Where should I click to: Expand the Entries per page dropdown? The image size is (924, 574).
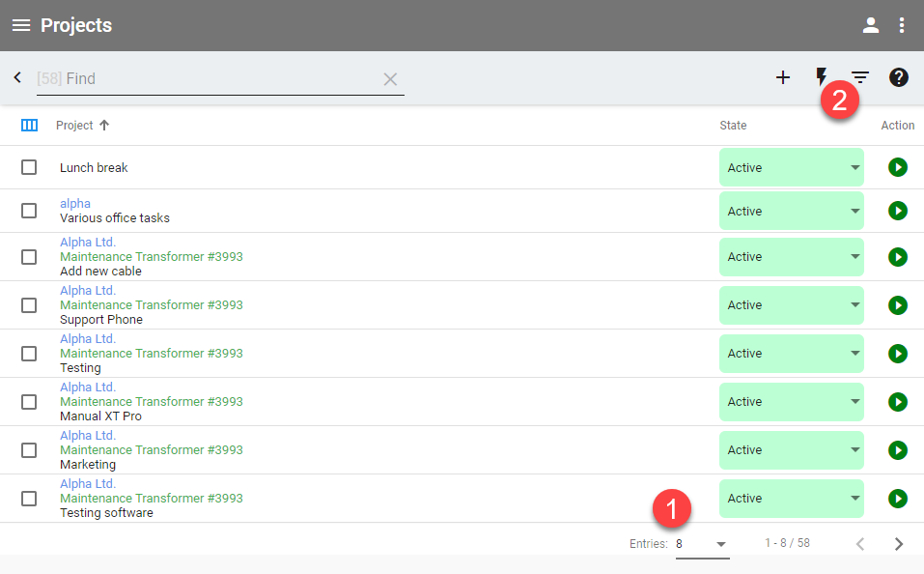(x=702, y=544)
